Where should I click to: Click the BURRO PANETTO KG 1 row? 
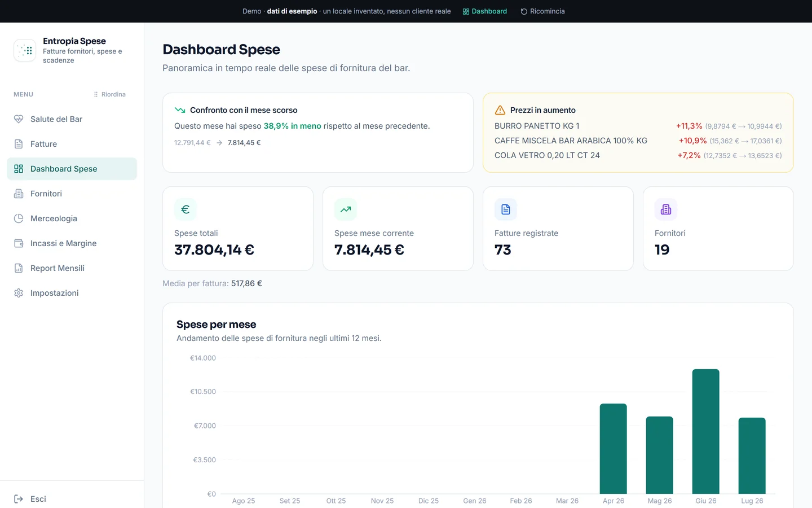click(638, 126)
